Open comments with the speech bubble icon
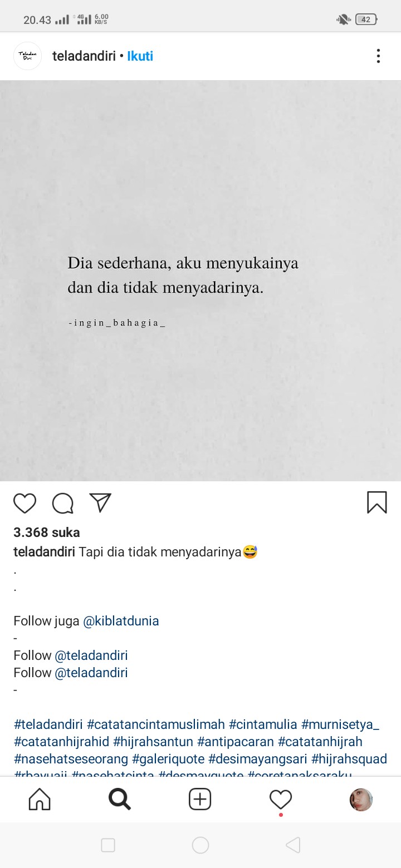This screenshot has width=401, height=868. 63,503
